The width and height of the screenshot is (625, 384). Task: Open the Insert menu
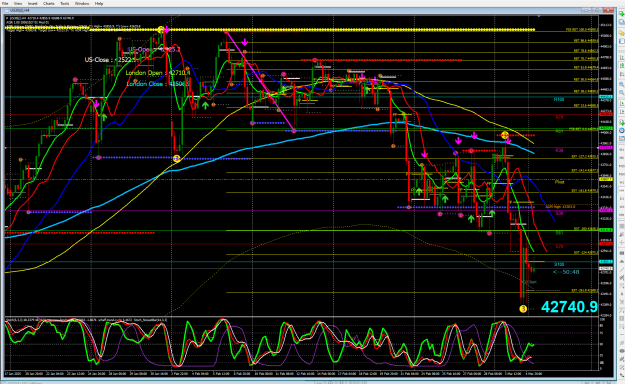pos(32,3)
